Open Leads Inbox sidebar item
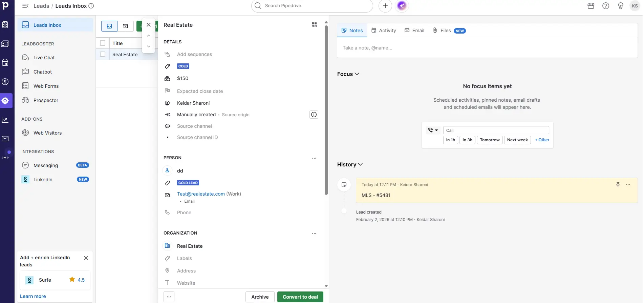The height and width of the screenshot is (303, 644). (x=55, y=25)
